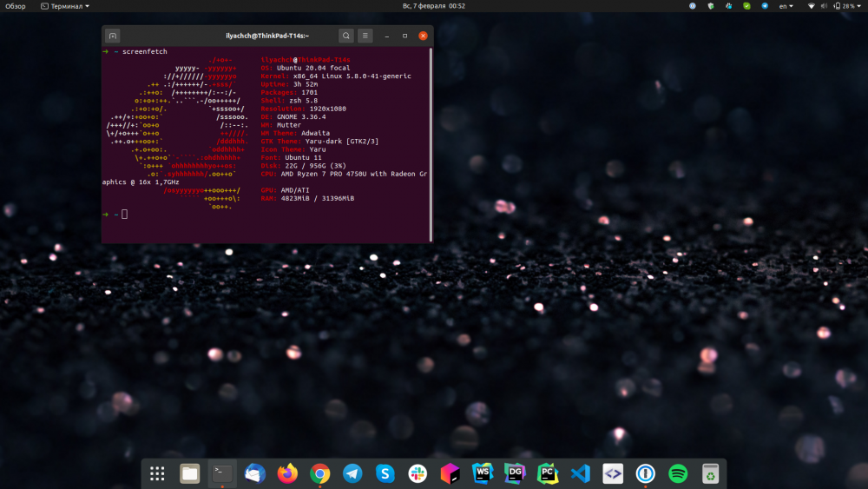This screenshot has height=489, width=868.
Task: Open Slack from the dock
Action: coord(418,473)
